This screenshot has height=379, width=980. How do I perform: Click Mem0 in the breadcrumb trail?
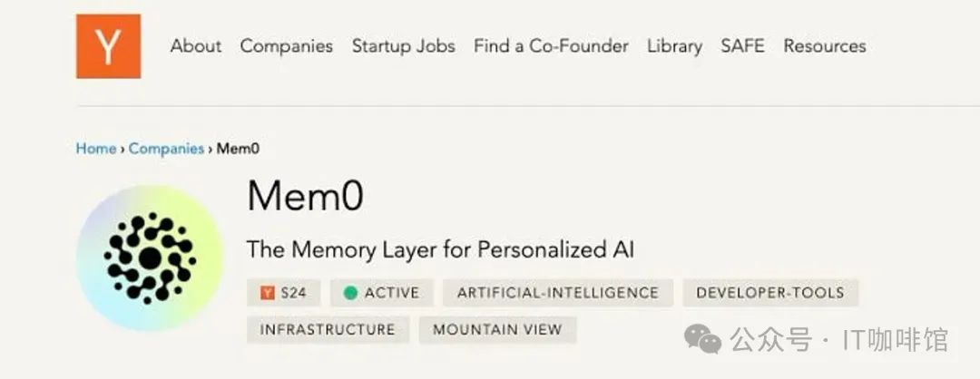[238, 149]
